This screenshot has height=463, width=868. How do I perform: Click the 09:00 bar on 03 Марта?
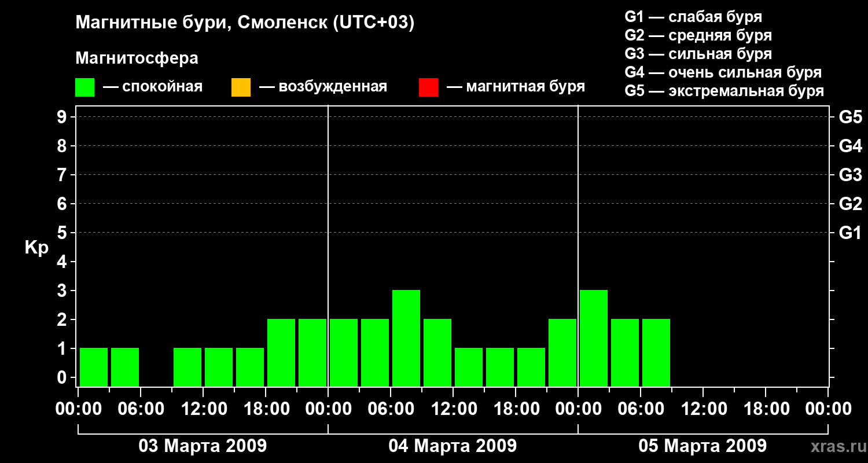point(187,367)
